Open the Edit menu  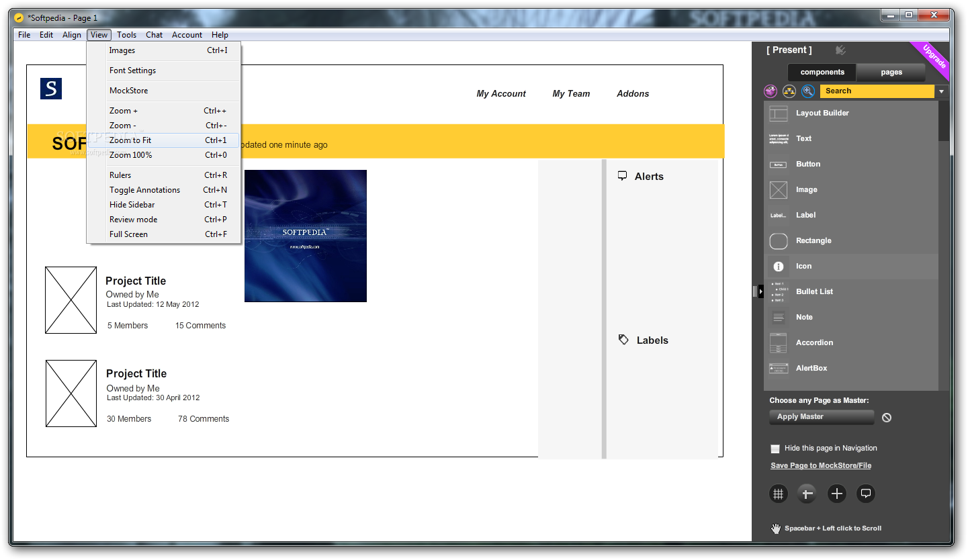point(46,35)
